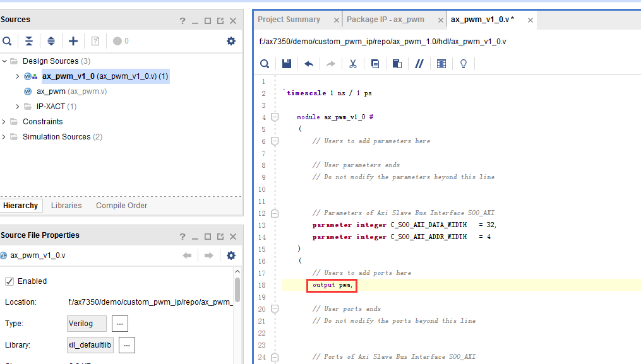Collapse the module code fold on line 4
This screenshot has height=364, width=641.
(x=275, y=117)
